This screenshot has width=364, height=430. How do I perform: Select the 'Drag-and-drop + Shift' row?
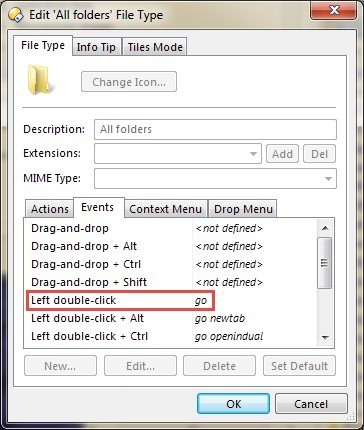171,282
